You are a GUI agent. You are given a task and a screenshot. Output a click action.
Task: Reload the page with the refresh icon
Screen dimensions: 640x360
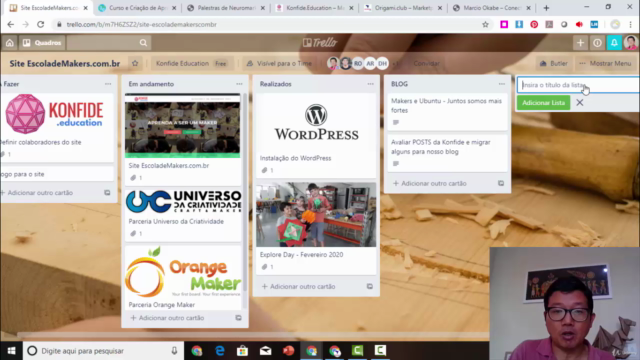tap(40, 24)
